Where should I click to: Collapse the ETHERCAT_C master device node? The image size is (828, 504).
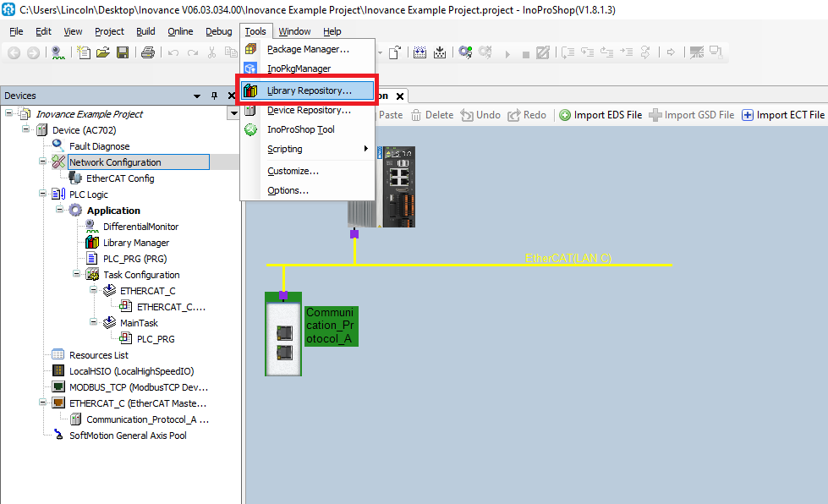43,403
